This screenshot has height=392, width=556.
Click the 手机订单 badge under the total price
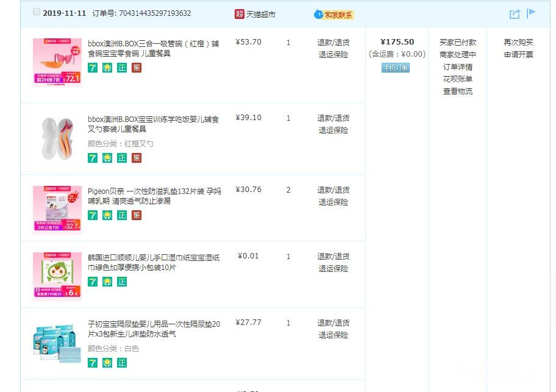396,68
